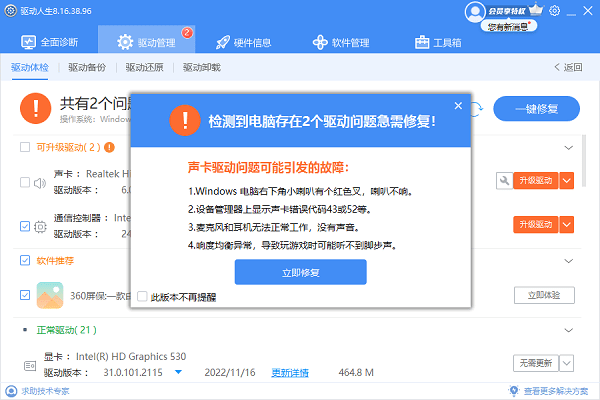Click the 求助技术专家 support icon
The height and width of the screenshot is (400, 600).
pos(10,391)
